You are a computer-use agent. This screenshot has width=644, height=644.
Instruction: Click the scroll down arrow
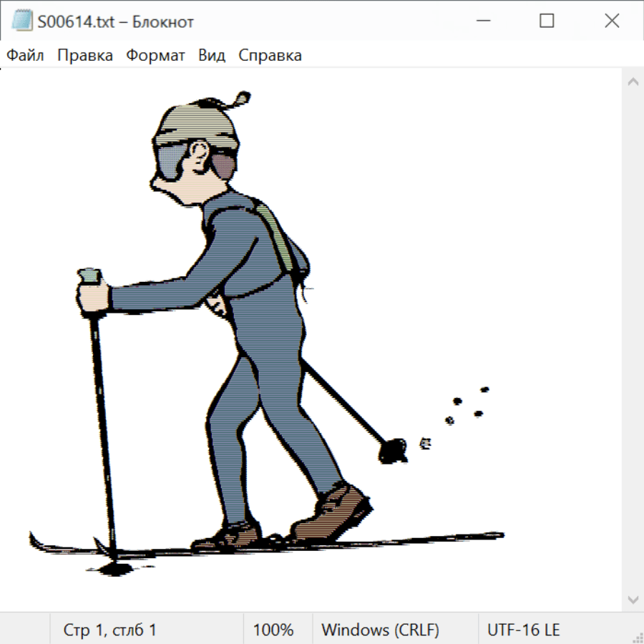(x=633, y=599)
